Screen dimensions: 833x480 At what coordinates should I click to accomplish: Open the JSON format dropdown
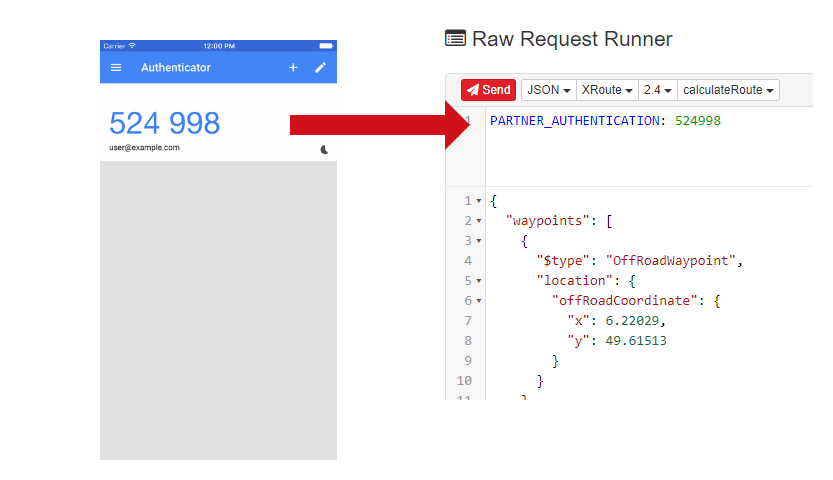(x=549, y=90)
